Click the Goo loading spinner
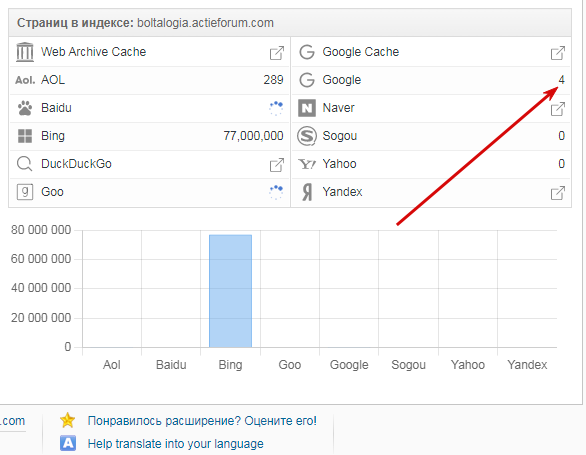Image resolution: width=586 pixels, height=455 pixels. (276, 192)
